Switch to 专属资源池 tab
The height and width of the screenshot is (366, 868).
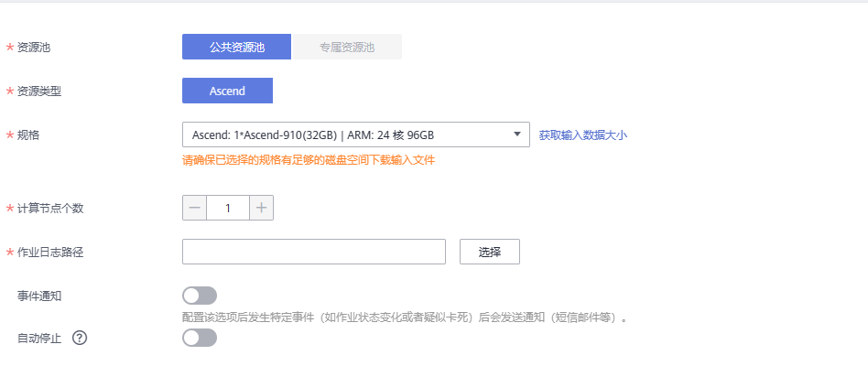click(x=346, y=47)
